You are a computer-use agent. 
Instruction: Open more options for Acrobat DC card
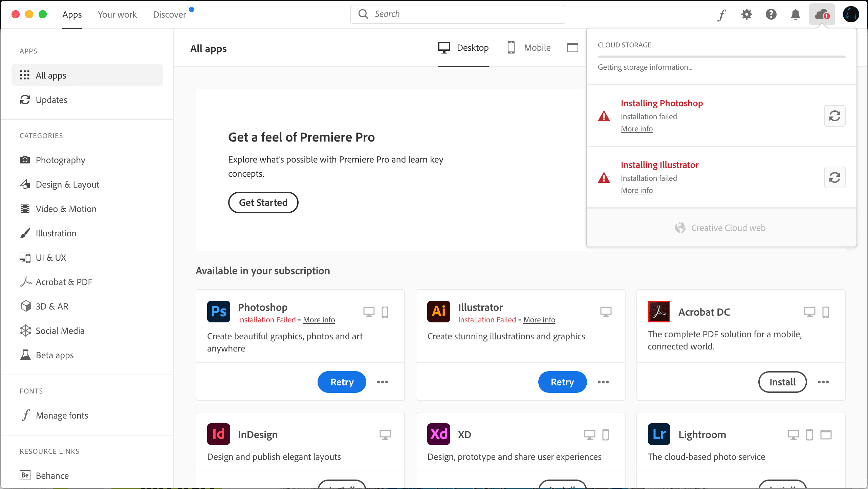[823, 382]
